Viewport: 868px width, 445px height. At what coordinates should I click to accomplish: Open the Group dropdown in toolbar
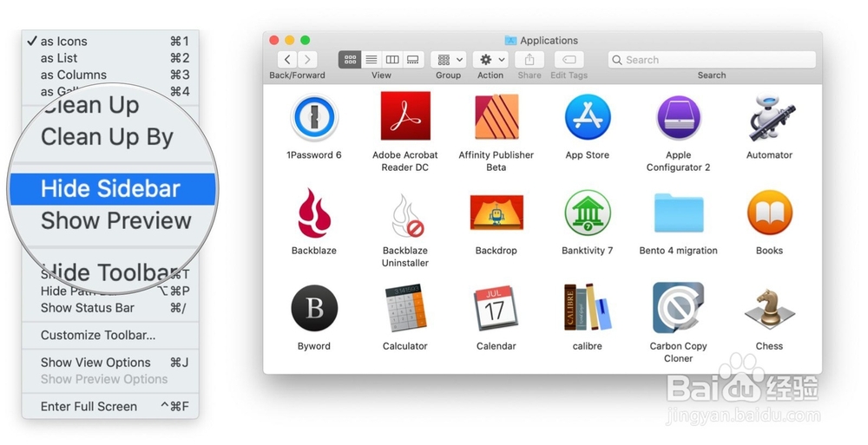[449, 59]
